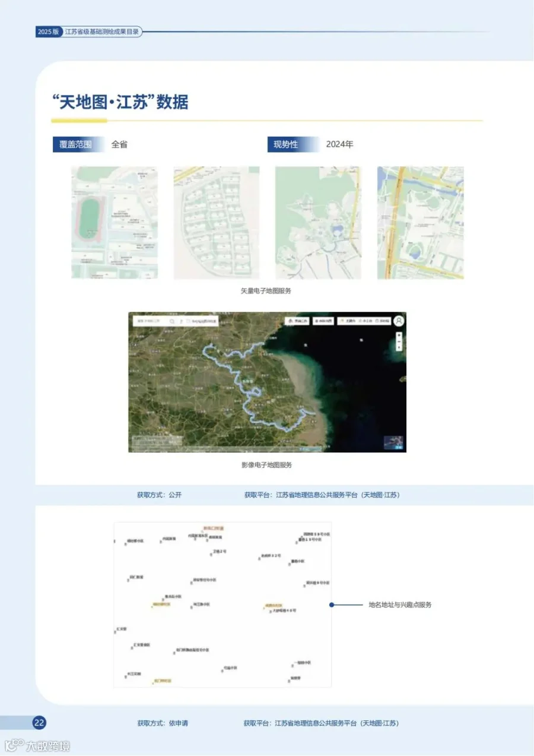Click the place-name points map panel

click(223, 605)
